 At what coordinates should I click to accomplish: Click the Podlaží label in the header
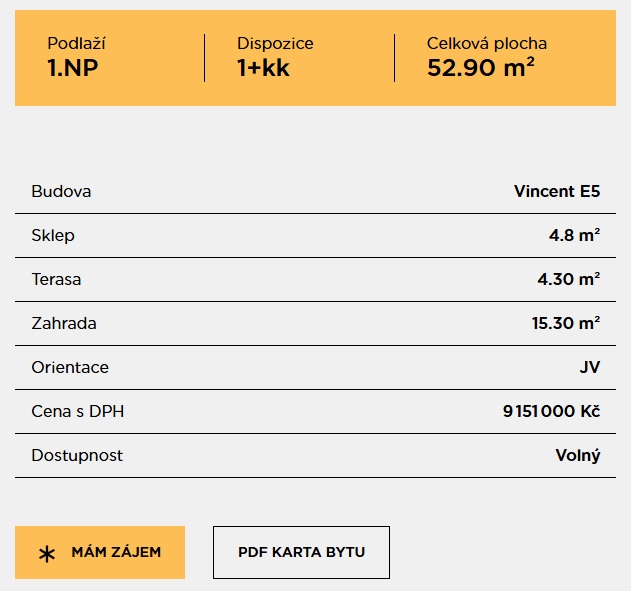[x=76, y=44]
